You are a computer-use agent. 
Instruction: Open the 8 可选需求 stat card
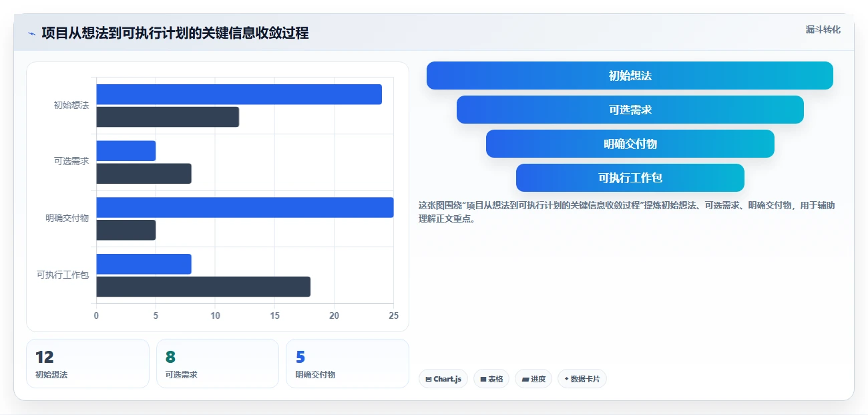[x=218, y=364]
